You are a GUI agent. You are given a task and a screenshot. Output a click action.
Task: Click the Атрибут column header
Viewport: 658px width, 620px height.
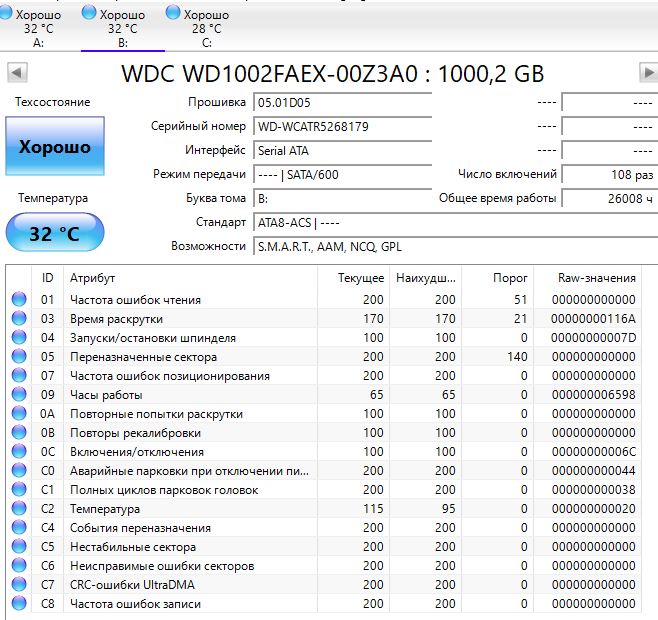coord(191,278)
